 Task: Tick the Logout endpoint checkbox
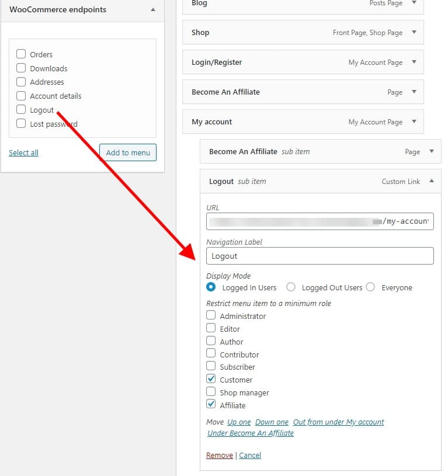pyautogui.click(x=21, y=109)
